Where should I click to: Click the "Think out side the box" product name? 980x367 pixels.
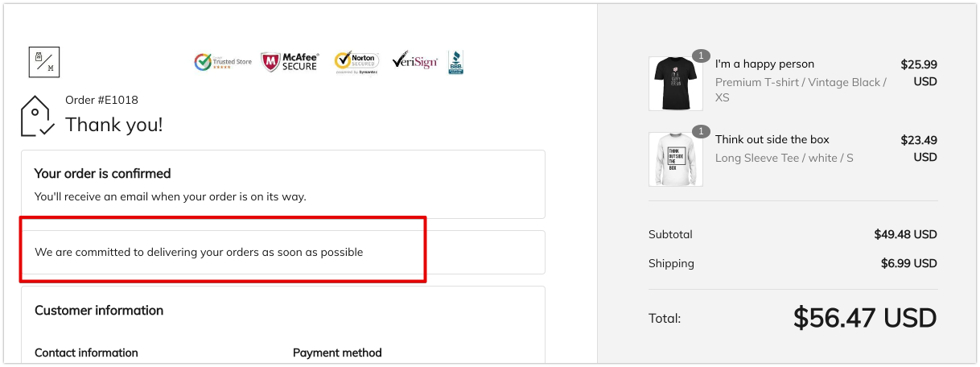772,140
